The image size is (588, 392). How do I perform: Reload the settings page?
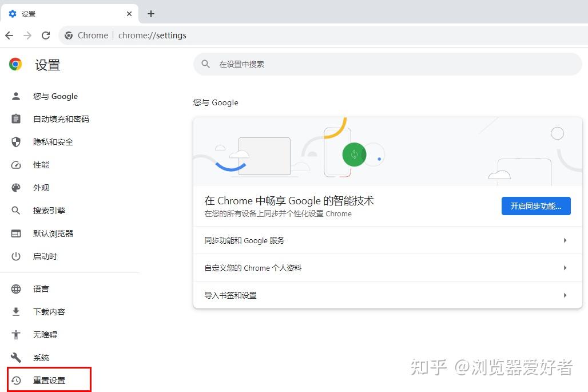[x=46, y=35]
